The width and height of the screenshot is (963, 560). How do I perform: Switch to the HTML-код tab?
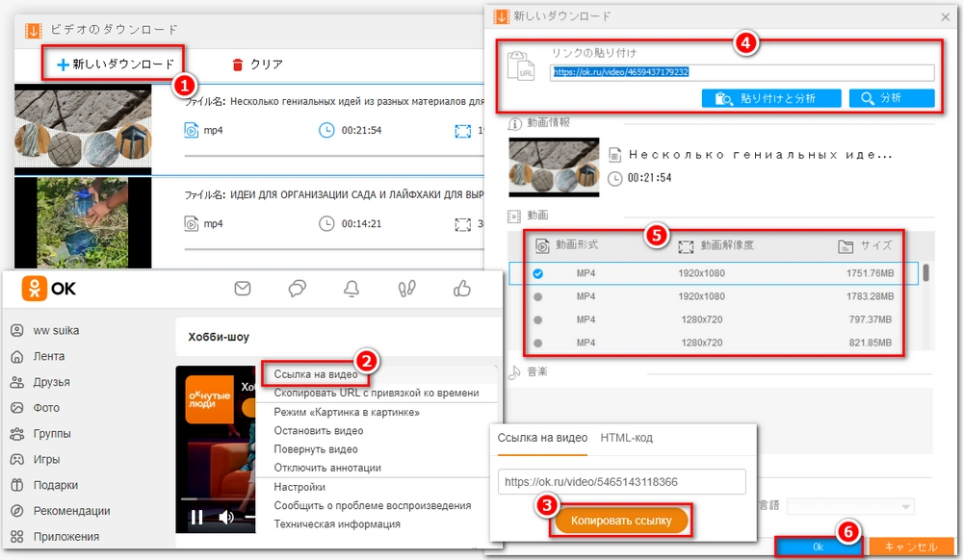point(626,438)
